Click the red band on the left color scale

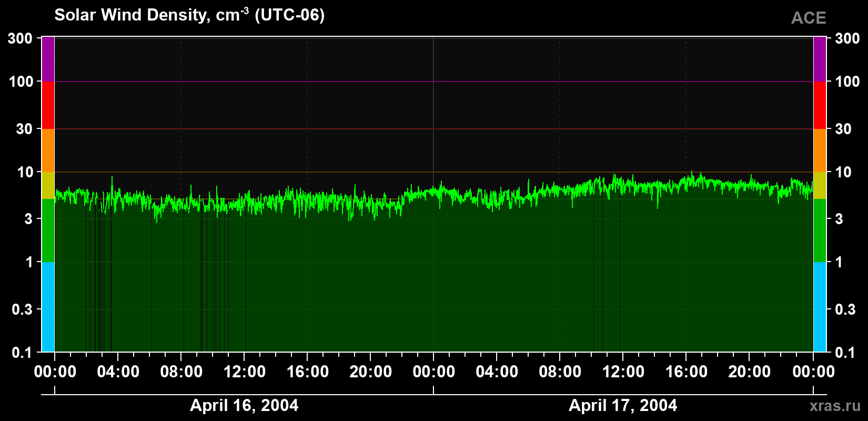coord(48,105)
